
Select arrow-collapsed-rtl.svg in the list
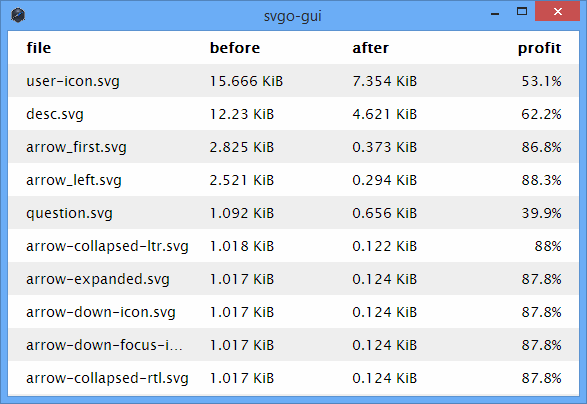294,377
